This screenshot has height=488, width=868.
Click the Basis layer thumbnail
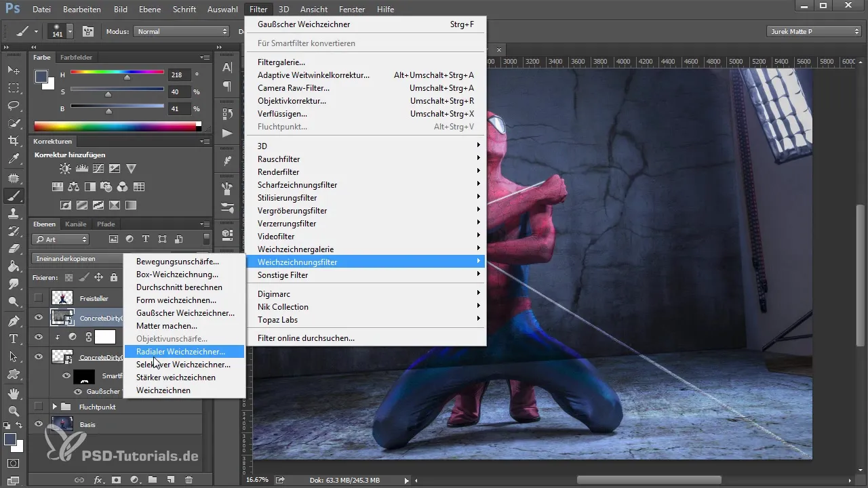tap(62, 424)
